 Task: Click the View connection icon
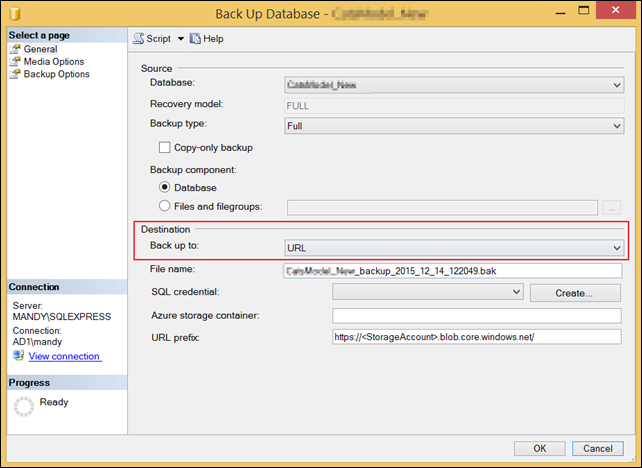point(18,355)
